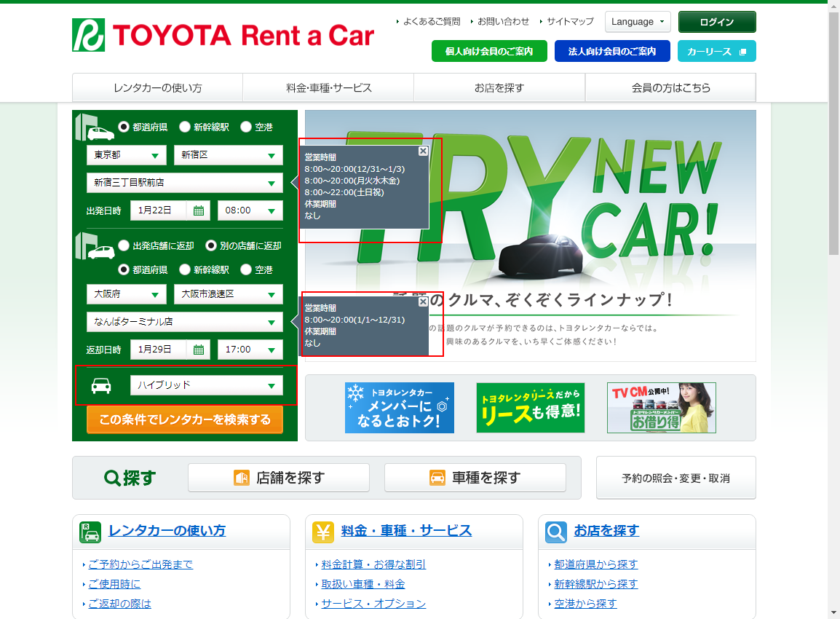Open 都道府県から探す link
Screen dimensions: 840x619
pos(595,564)
